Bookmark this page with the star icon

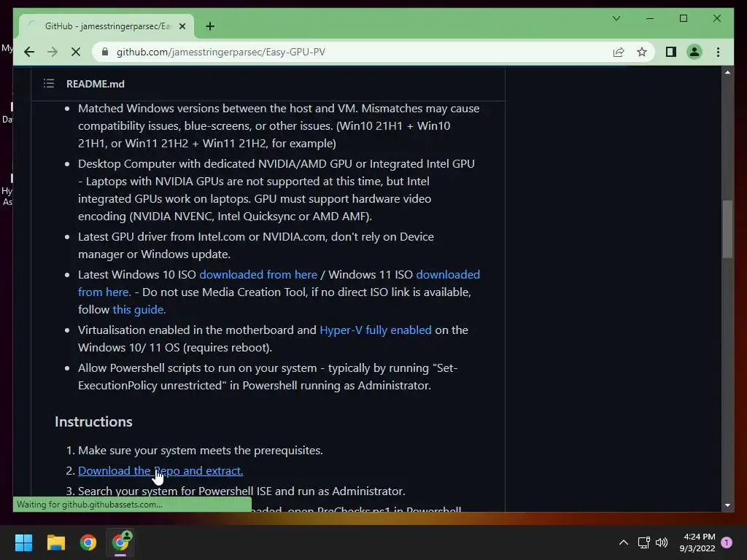click(x=642, y=52)
